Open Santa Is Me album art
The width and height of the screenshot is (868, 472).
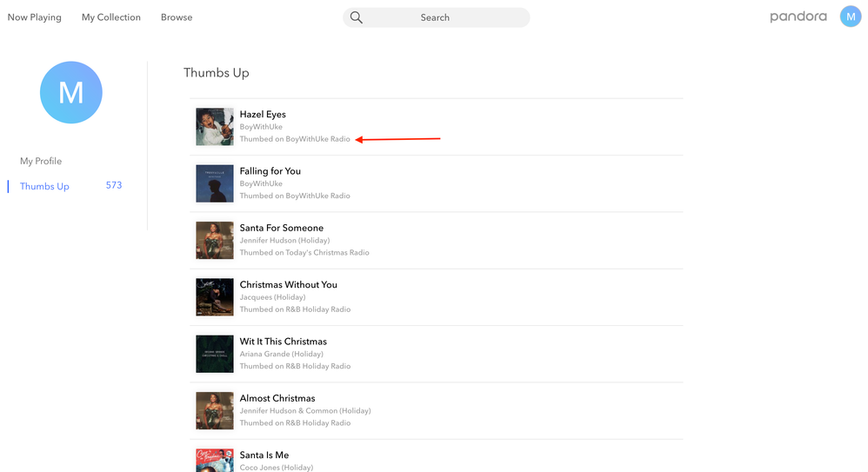(215, 461)
